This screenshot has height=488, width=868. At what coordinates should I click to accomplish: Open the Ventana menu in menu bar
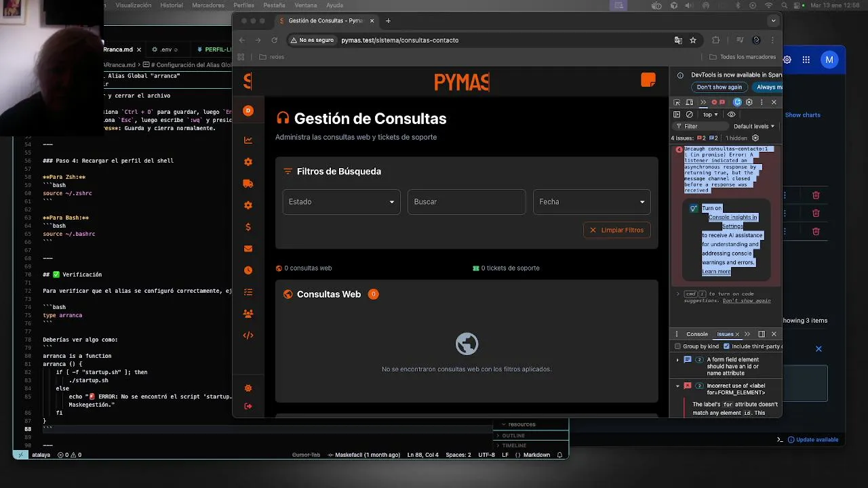click(306, 5)
